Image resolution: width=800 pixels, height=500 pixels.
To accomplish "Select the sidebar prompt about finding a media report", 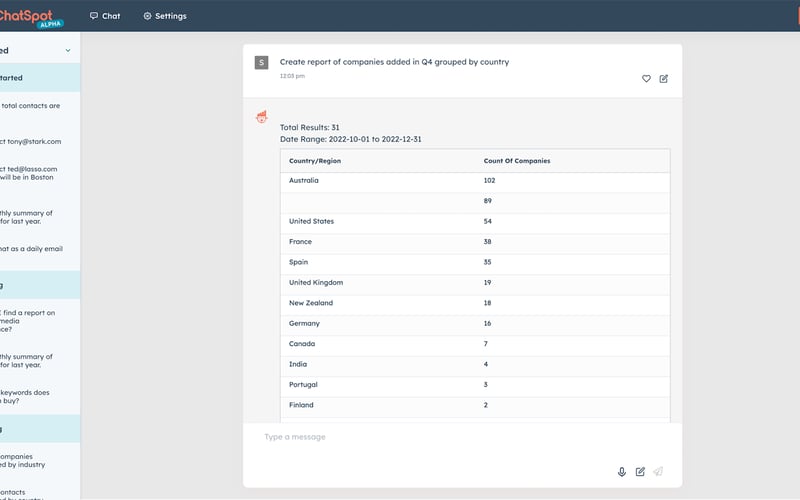I will 28,321.
